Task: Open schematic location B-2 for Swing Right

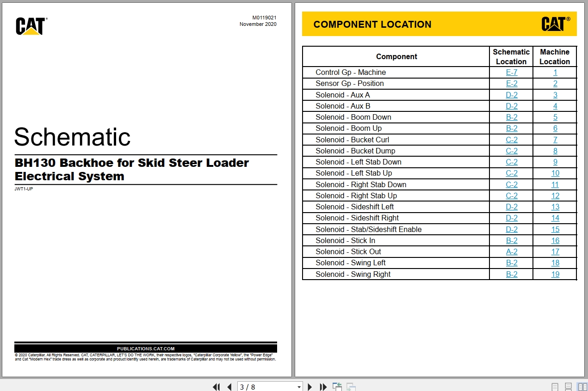Action: (512, 274)
